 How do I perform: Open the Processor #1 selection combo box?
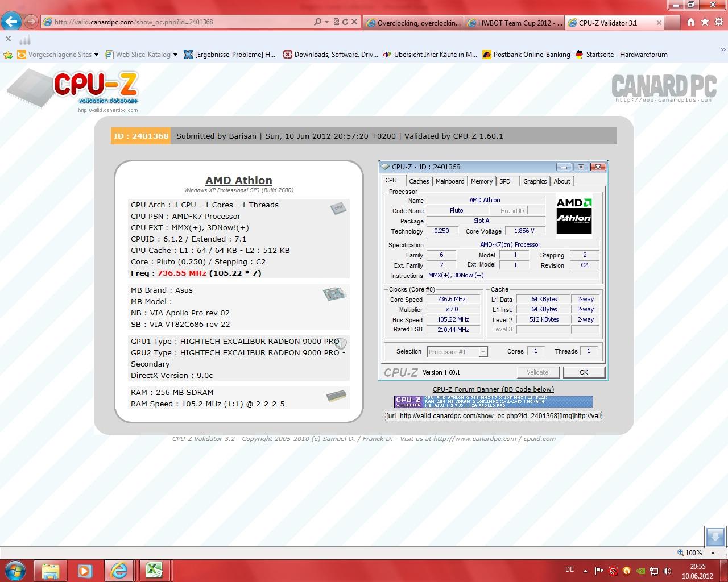457,352
